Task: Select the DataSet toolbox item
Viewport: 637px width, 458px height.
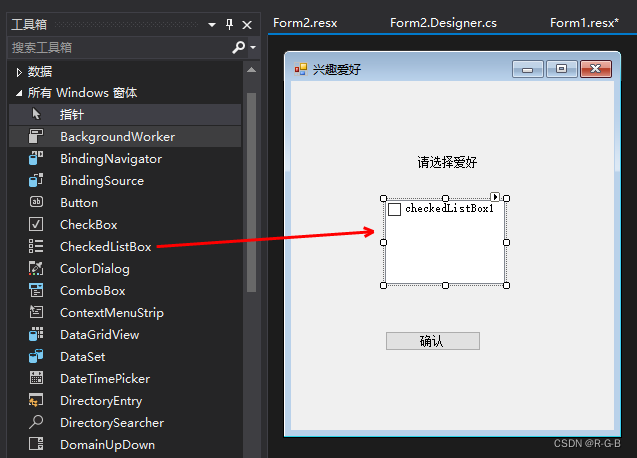Action: (x=125, y=356)
